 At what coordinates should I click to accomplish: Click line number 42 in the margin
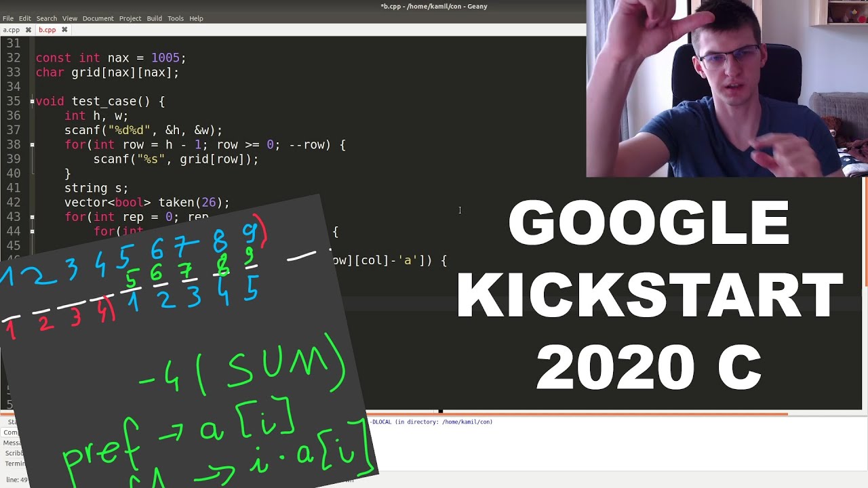(14, 203)
